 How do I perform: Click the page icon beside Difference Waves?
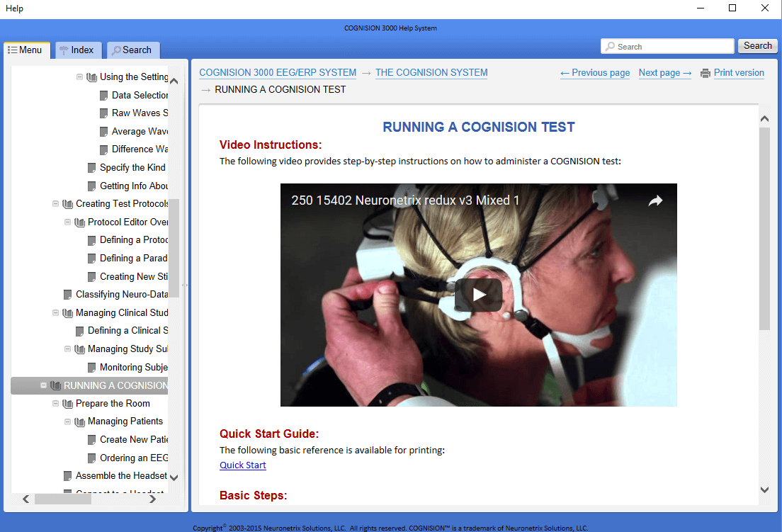click(103, 149)
